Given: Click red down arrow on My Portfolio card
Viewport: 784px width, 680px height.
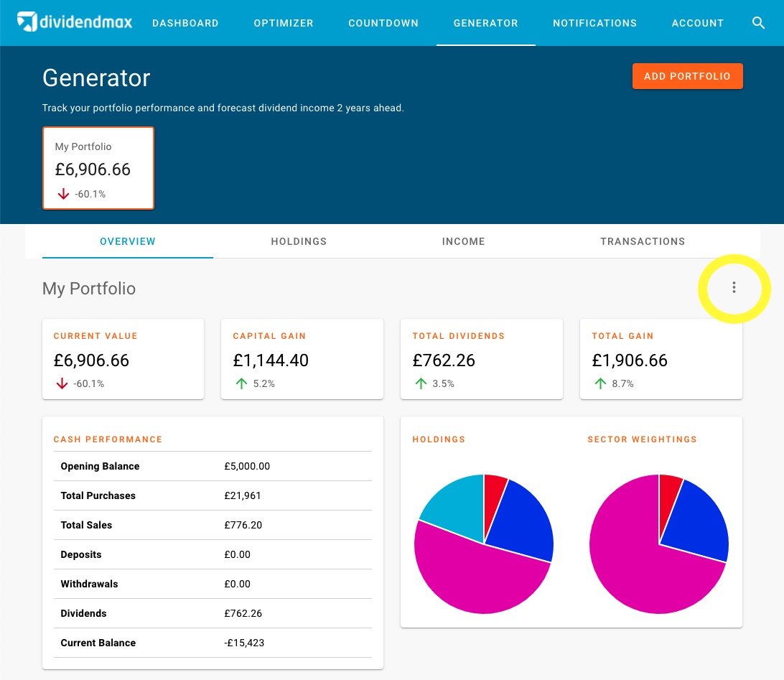Looking at the screenshot, I should 63,194.
